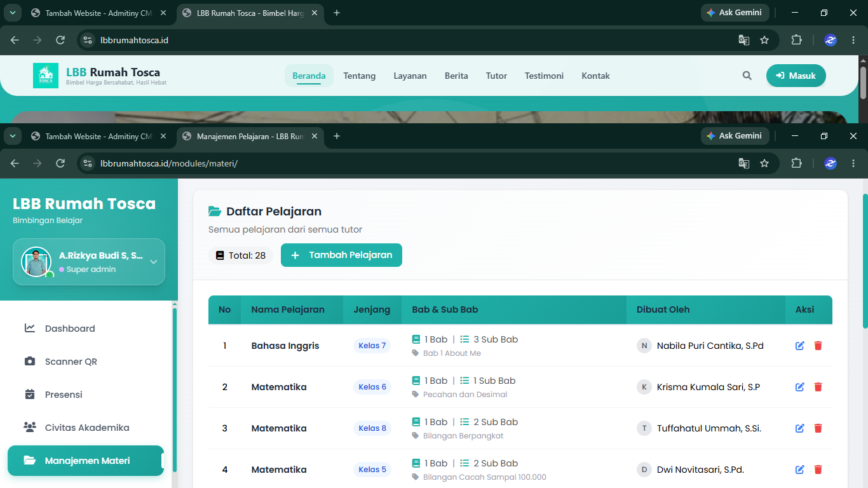This screenshot has width=868, height=488.
Task: Click edit icon for Matematika Kelas 6
Action: (x=800, y=387)
